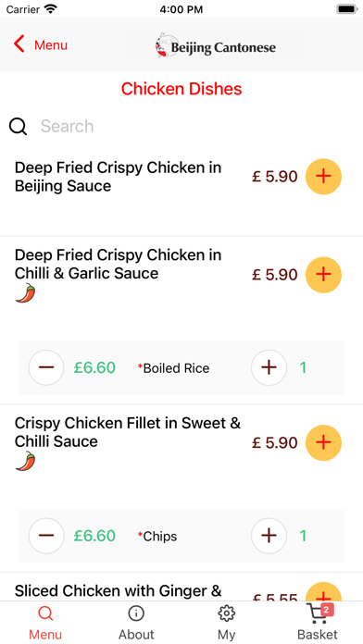Add Crispy Chicken Fillet in Sweet & Chilli Sauce
The height and width of the screenshot is (644, 363).
point(323,442)
